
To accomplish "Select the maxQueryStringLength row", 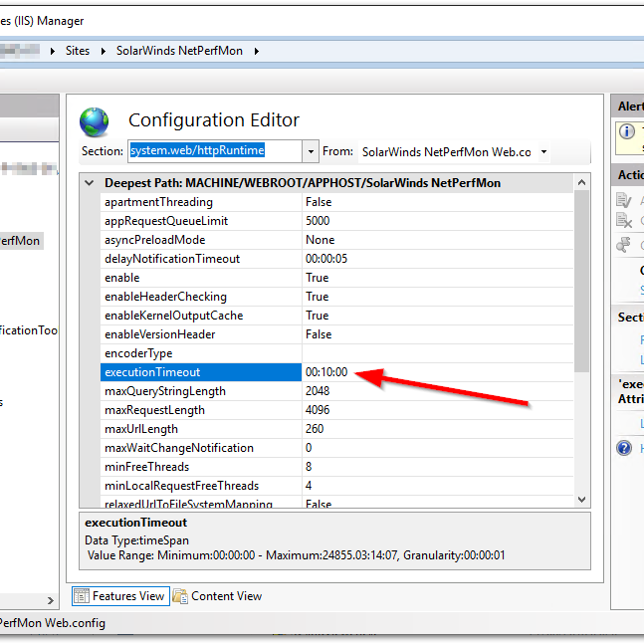I will tap(336, 391).
